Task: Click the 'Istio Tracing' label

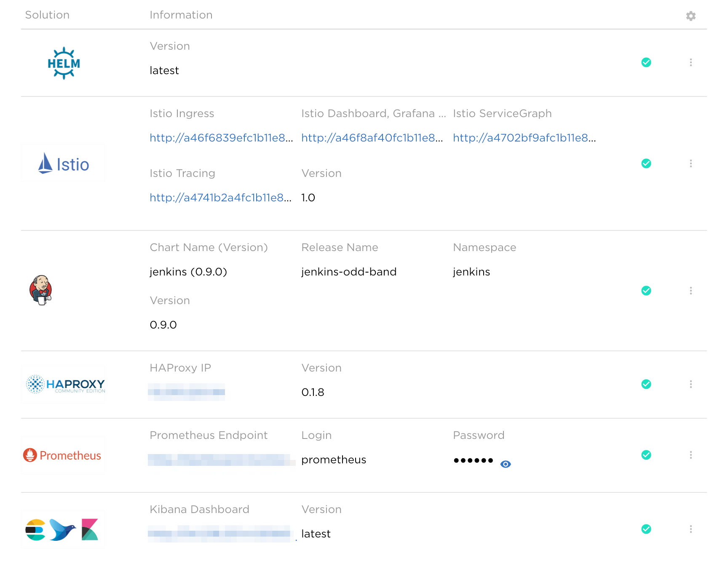Action: pos(182,173)
